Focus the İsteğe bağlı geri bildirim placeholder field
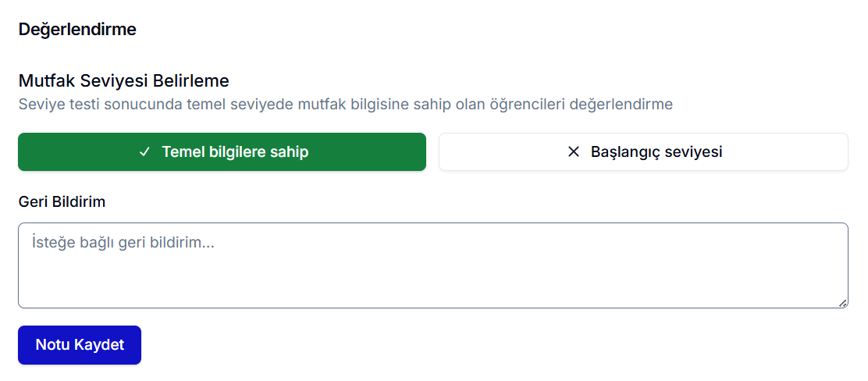Viewport: 868px width, 381px height. pyautogui.click(x=123, y=243)
